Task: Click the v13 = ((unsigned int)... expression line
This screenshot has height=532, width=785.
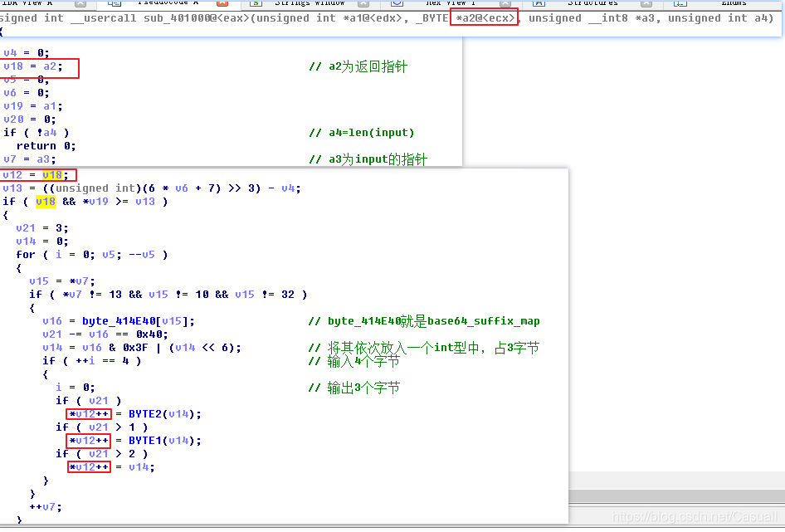Action: tap(152, 188)
